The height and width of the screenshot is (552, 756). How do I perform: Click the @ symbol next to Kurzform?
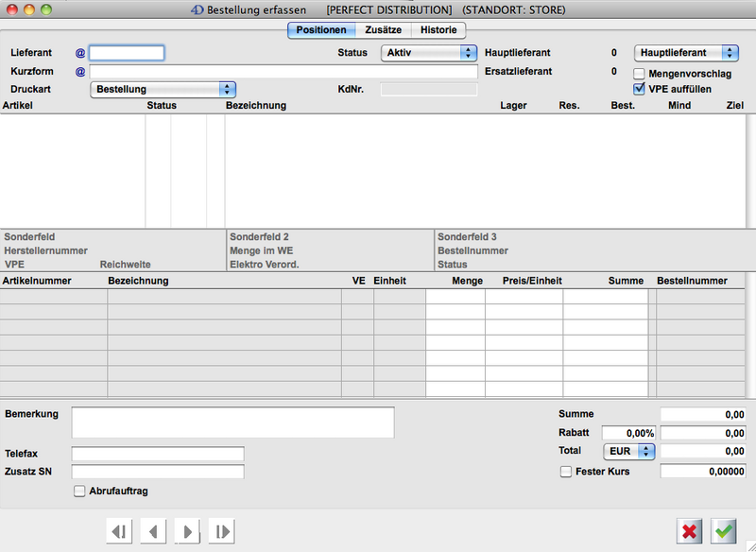(80, 71)
